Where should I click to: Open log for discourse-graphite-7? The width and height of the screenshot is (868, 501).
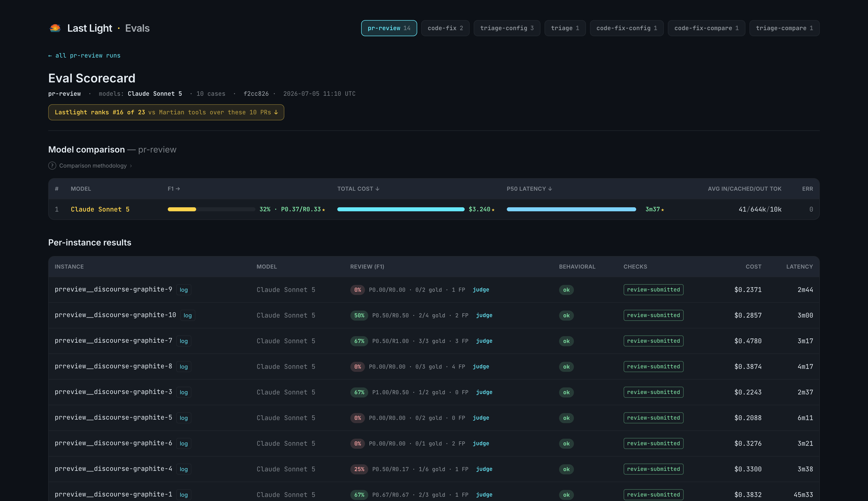[x=184, y=341]
